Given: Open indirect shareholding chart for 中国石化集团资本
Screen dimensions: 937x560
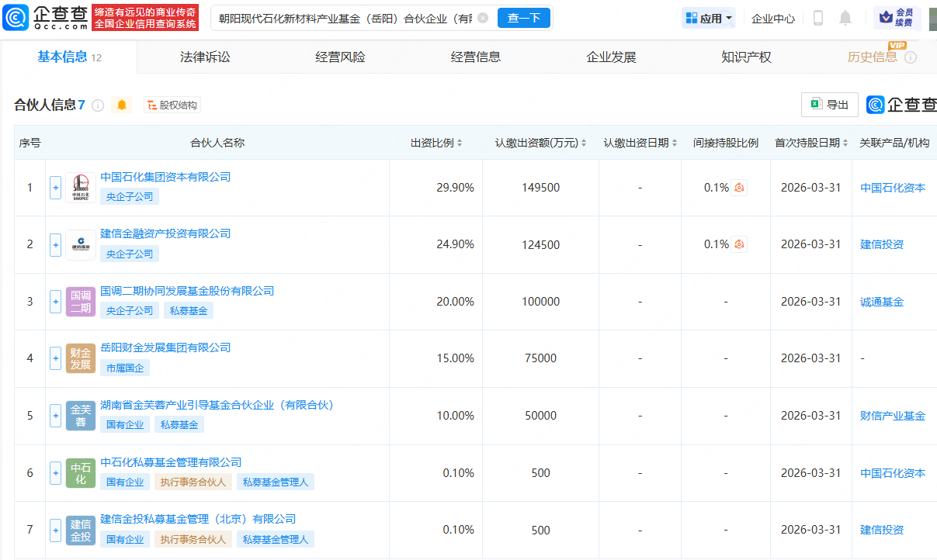Looking at the screenshot, I should point(739,188).
